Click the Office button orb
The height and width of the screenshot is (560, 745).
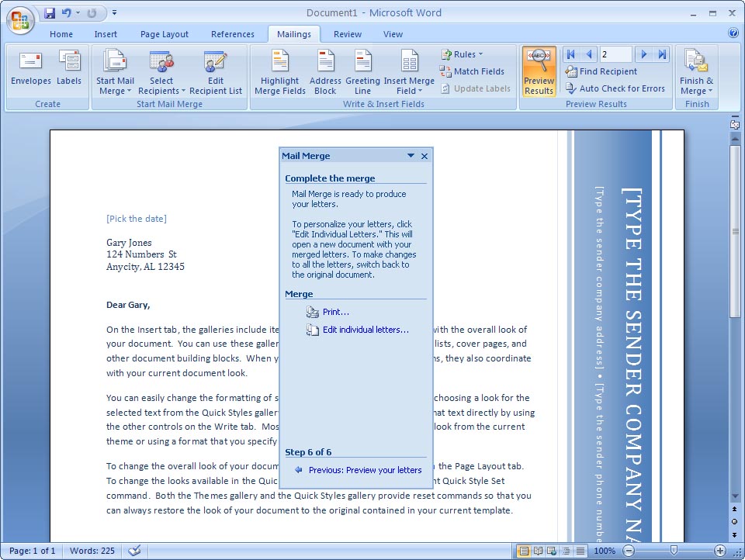(x=20, y=20)
